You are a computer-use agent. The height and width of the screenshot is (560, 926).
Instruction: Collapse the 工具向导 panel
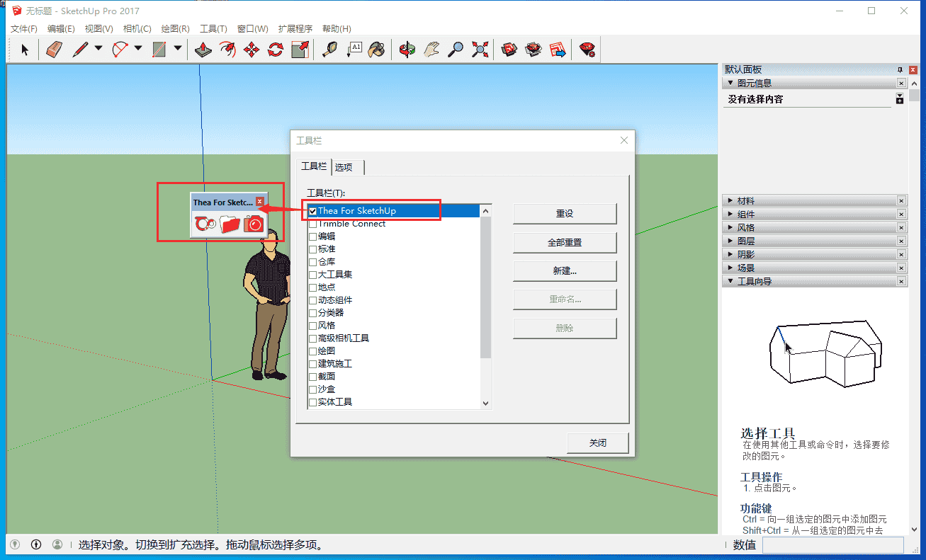pos(730,281)
